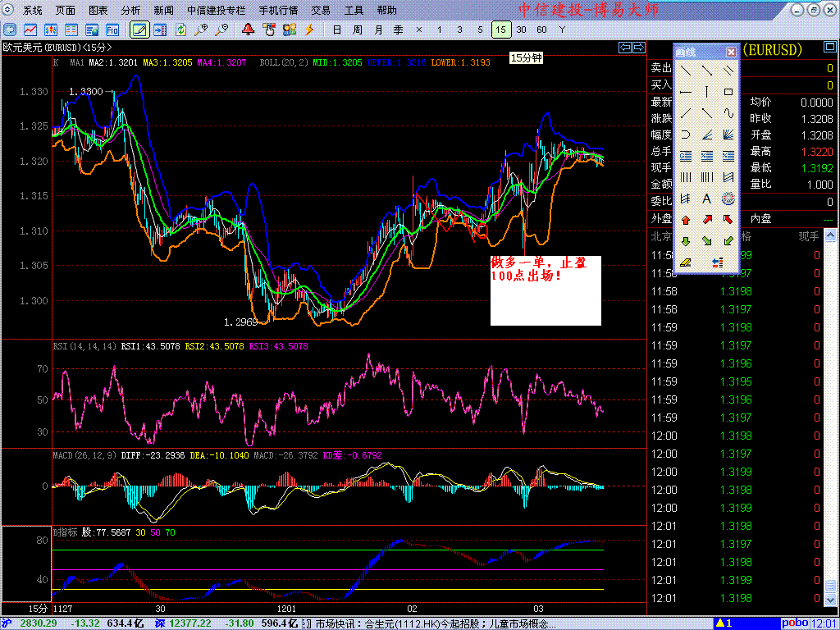The image size is (840, 630).
Task: Click the lightning bolt quick-trade icon
Action: (309, 30)
